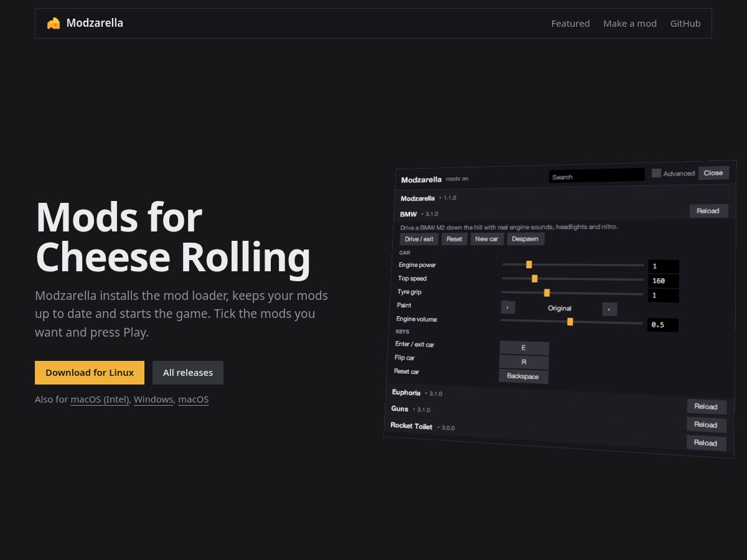This screenshot has width=747, height=560.
Task: Reload the Rocket Toilet mod
Action: [706, 443]
